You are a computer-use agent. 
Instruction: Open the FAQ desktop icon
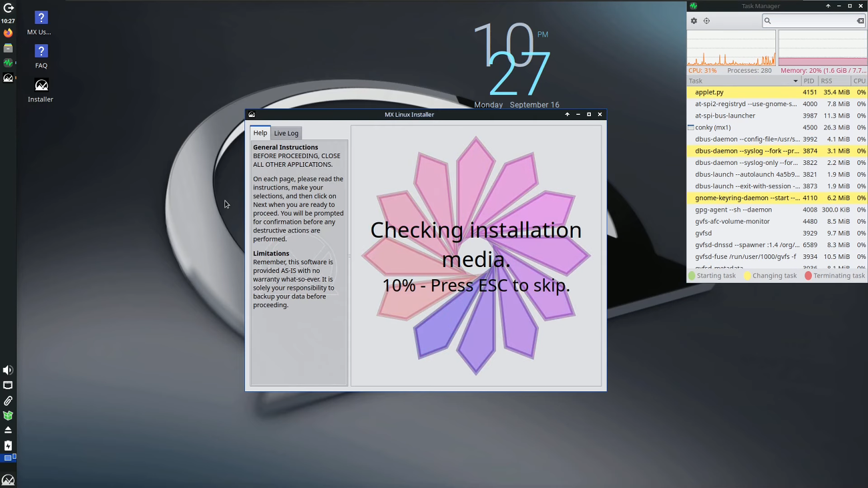41,56
